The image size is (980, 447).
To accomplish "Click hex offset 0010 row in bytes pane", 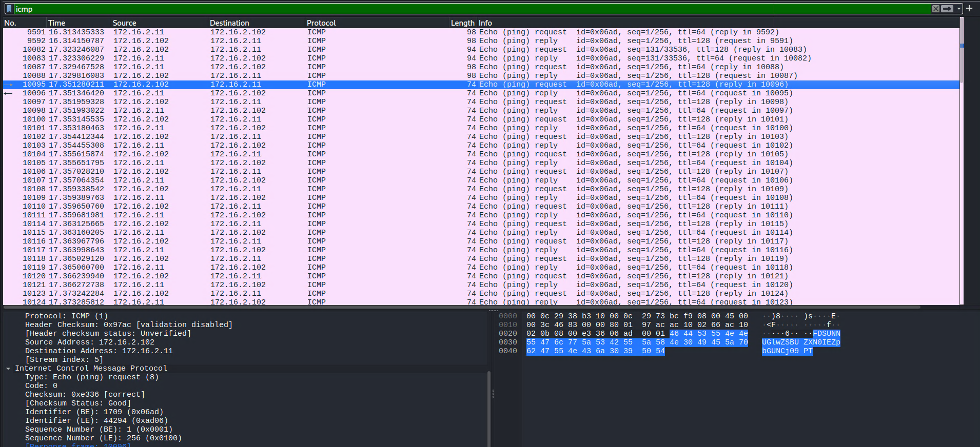I will click(508, 325).
